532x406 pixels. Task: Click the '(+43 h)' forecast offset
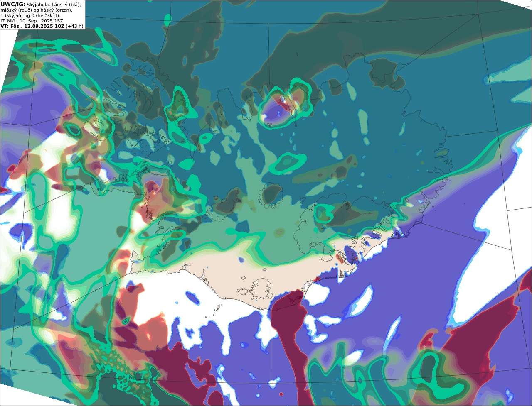tap(74, 26)
